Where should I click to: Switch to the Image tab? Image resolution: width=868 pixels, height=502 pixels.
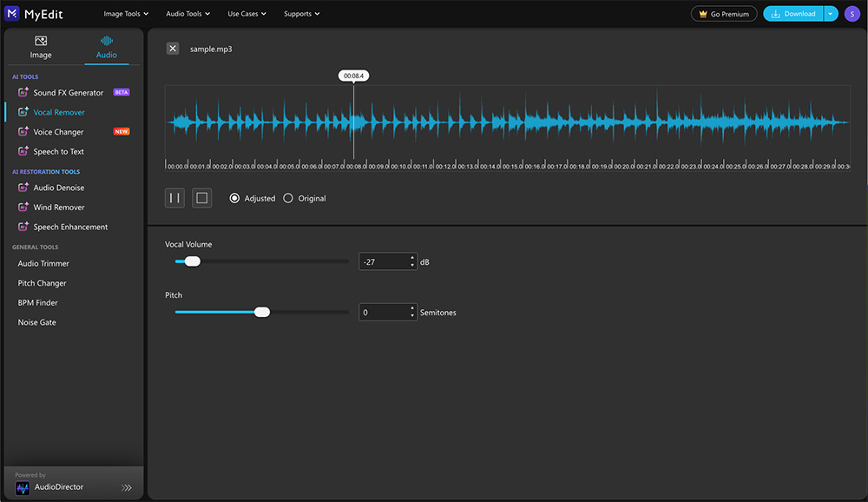[40, 47]
